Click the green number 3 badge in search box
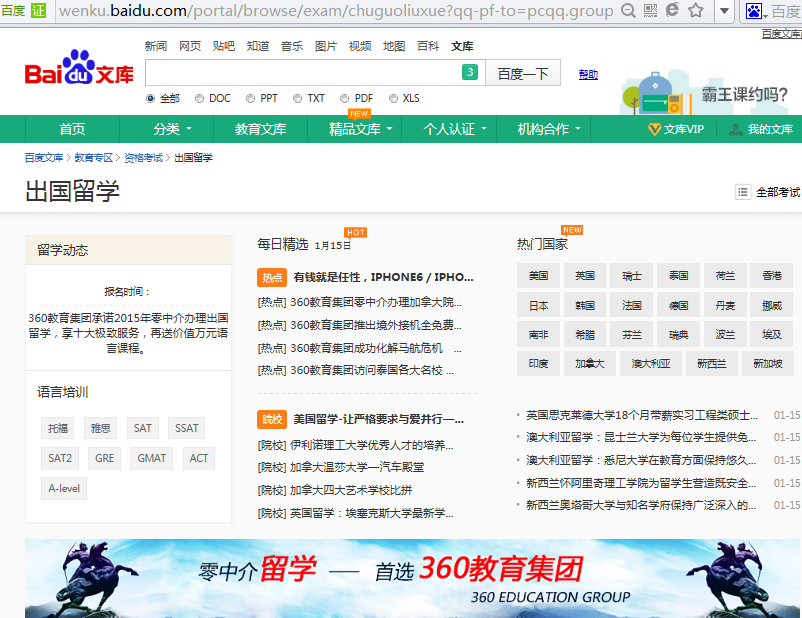This screenshot has height=618, width=802. click(x=470, y=72)
